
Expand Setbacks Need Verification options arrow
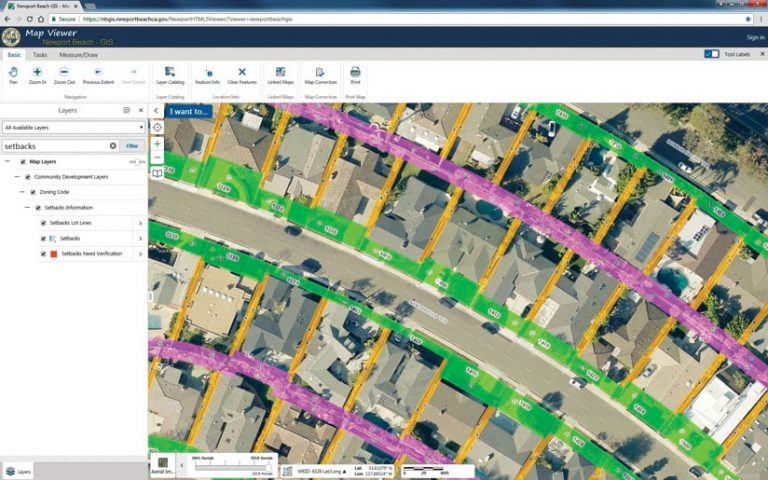point(141,254)
